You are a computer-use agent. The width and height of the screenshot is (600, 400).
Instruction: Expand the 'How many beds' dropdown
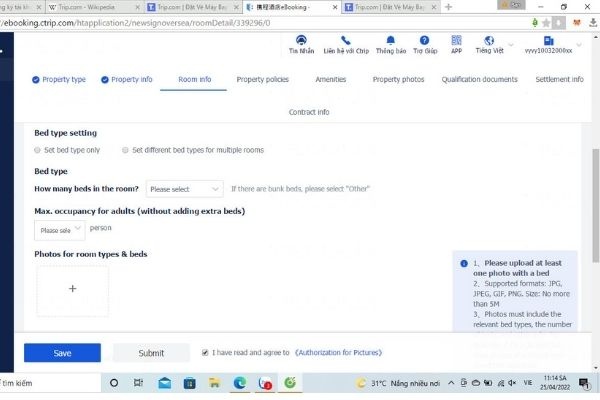(x=185, y=188)
